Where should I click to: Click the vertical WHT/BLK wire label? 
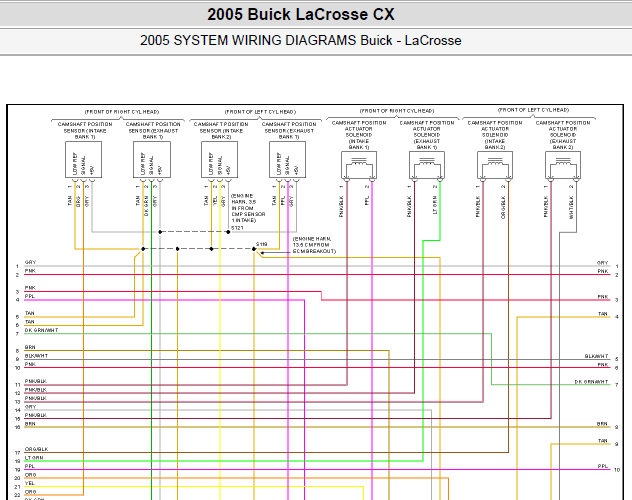coord(571,207)
